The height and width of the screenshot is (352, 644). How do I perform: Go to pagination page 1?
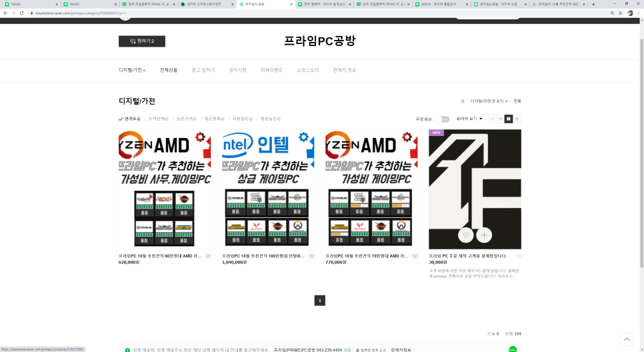pos(319,301)
